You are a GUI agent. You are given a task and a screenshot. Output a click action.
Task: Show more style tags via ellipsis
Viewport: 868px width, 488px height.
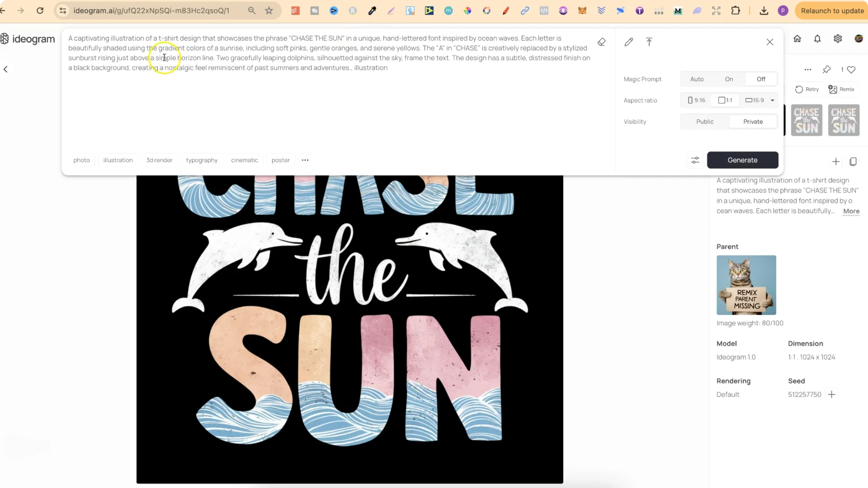[x=305, y=160]
